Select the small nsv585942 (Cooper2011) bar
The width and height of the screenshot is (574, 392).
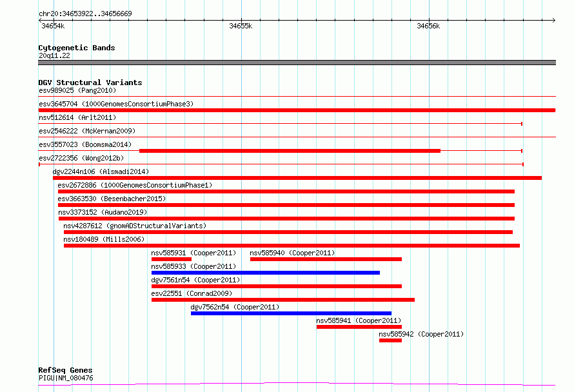click(390, 340)
